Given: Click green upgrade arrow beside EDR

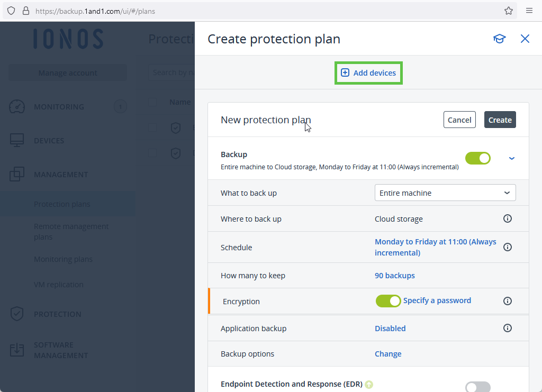Looking at the screenshot, I should (x=369, y=385).
